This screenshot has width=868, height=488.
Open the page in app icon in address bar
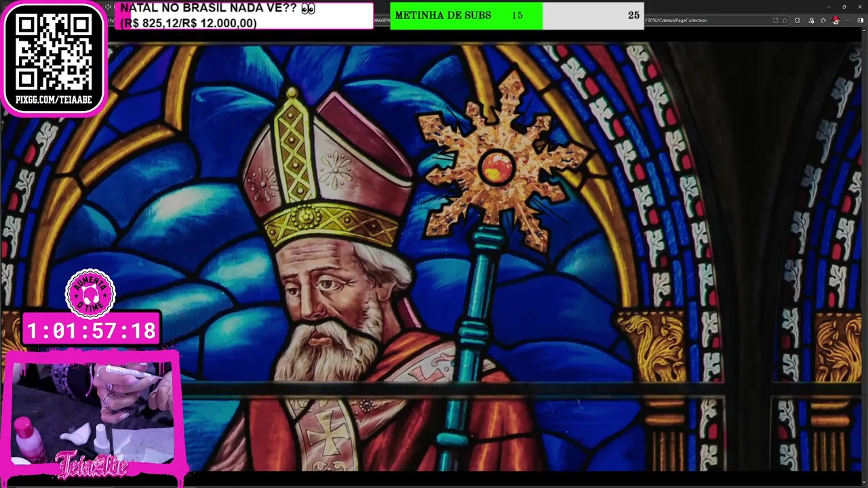(x=775, y=20)
